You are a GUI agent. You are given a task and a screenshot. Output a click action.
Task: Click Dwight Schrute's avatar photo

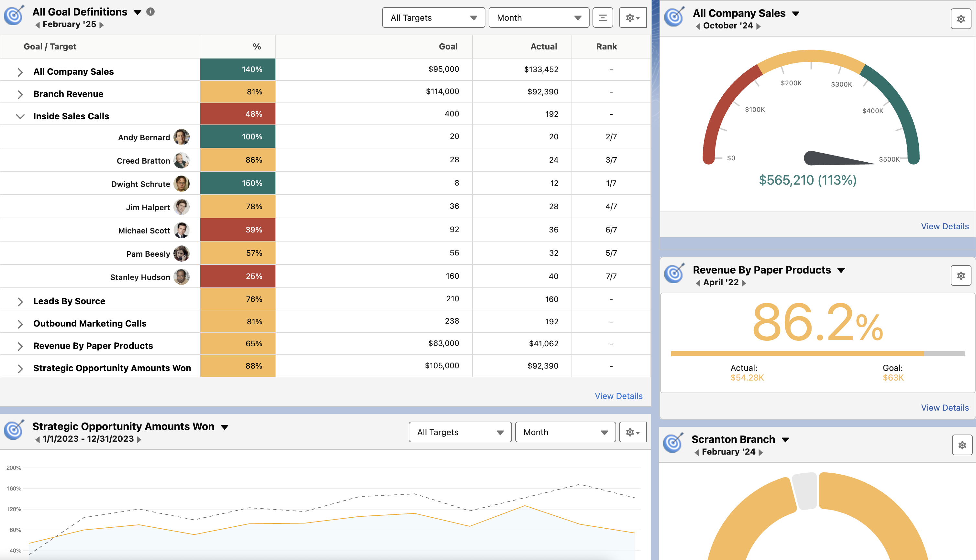click(181, 183)
